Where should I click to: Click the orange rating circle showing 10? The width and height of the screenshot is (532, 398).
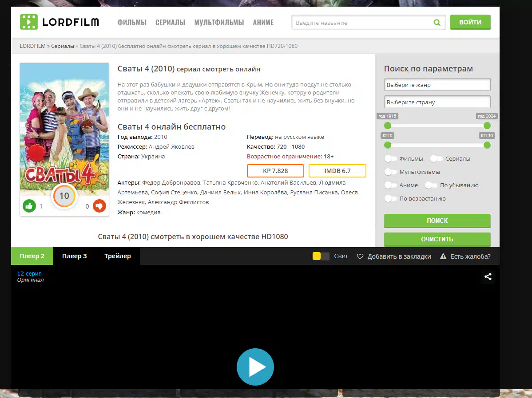(64, 196)
